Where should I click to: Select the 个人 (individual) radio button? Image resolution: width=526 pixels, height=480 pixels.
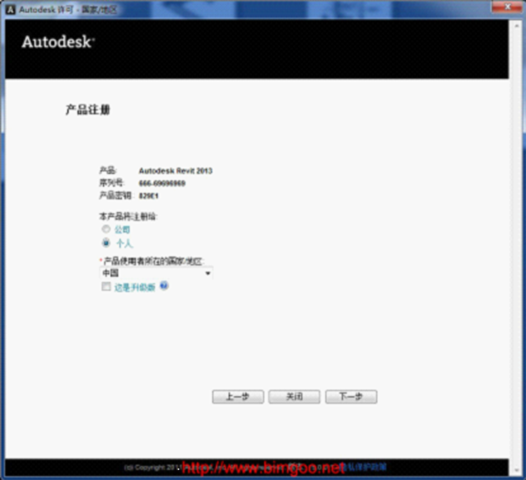[106, 243]
